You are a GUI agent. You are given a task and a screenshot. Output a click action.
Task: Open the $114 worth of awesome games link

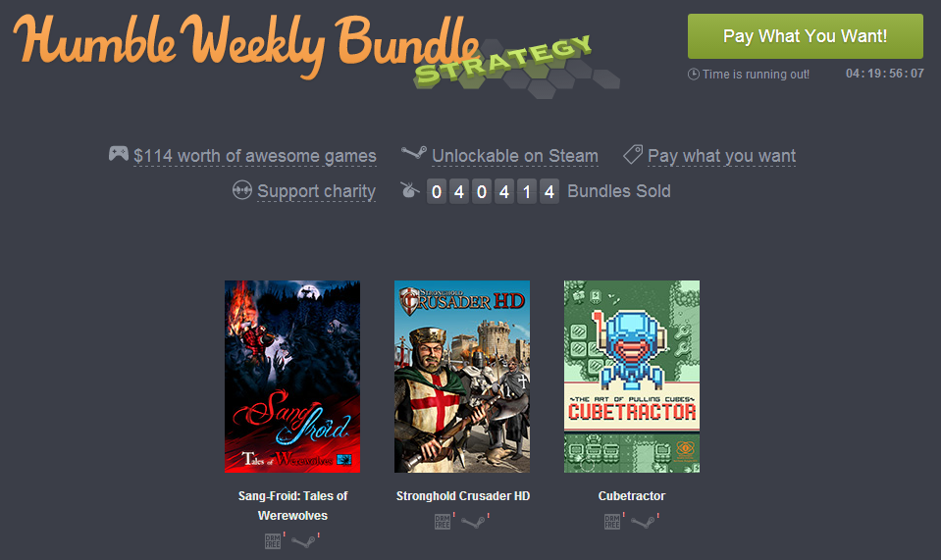coord(255,156)
